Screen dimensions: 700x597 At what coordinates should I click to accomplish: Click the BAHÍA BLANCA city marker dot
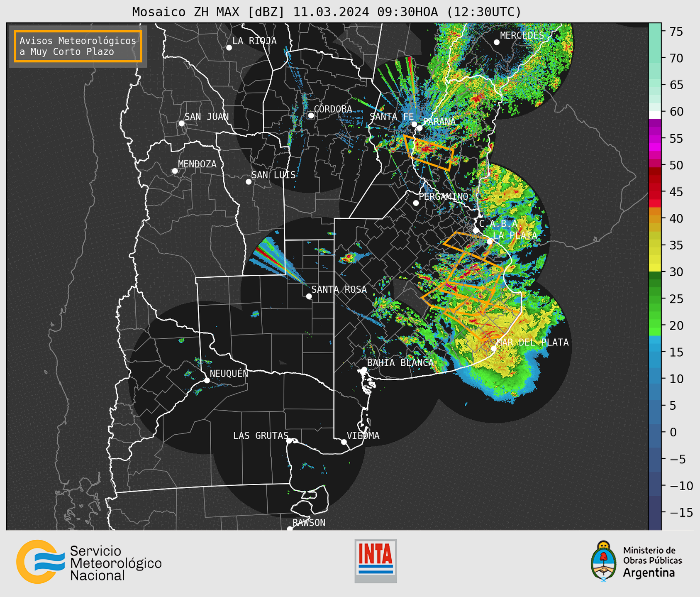pyautogui.click(x=364, y=369)
